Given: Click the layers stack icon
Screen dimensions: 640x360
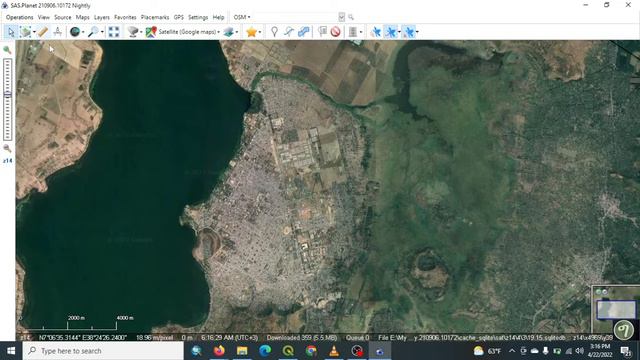Looking at the screenshot, I should pos(229,32).
